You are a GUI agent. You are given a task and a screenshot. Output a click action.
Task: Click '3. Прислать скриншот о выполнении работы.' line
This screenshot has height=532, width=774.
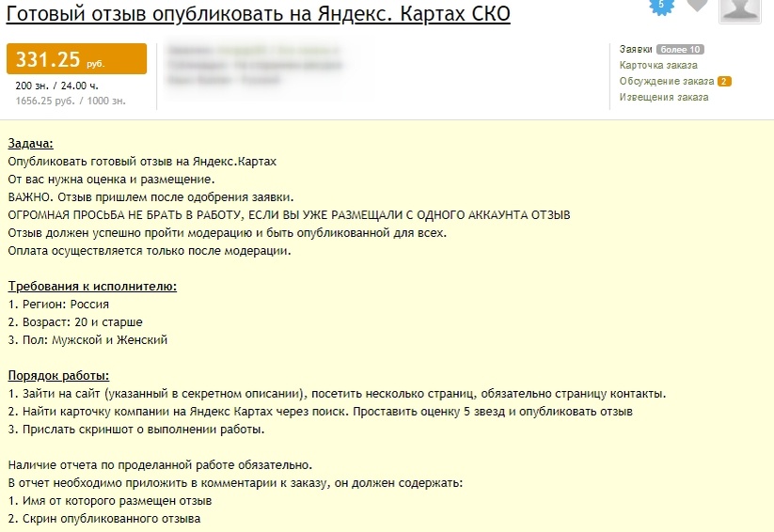[136, 430]
